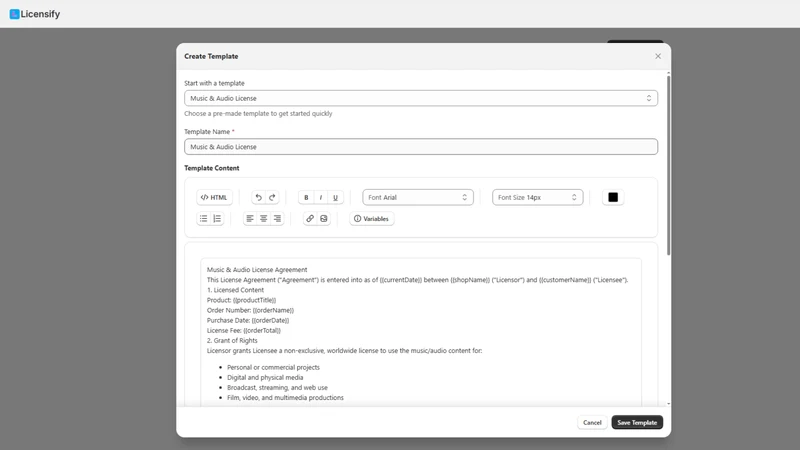This screenshot has width=800, height=450.
Task: Close the Create Template dialog
Action: tap(658, 56)
